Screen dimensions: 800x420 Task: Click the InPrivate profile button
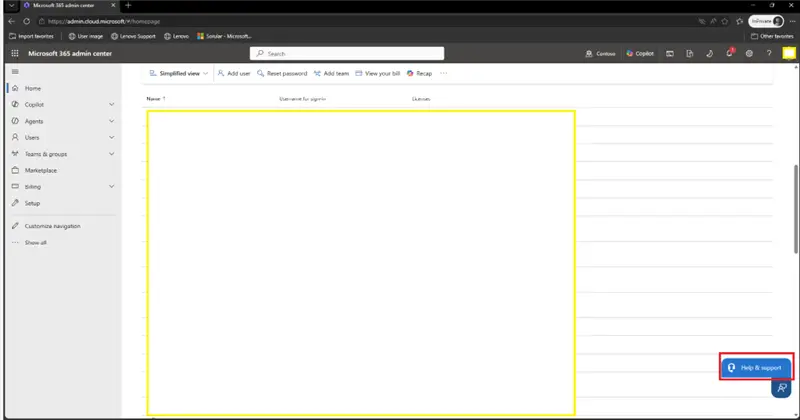point(766,21)
